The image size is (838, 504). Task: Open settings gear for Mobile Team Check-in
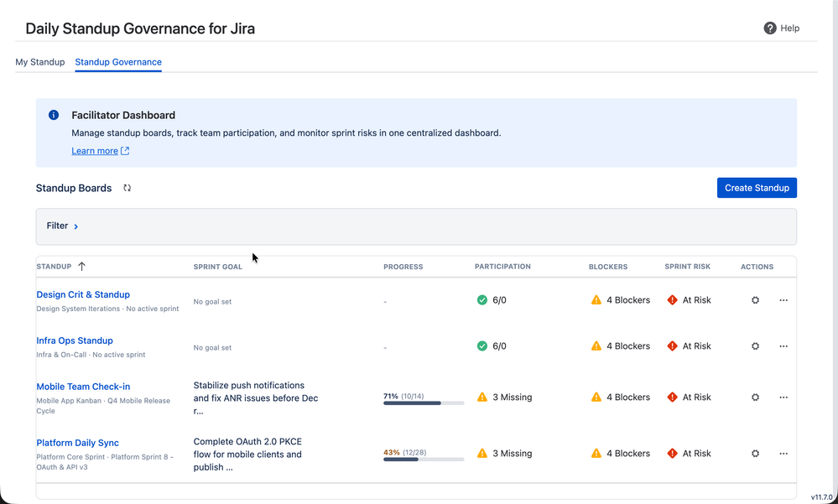[x=755, y=397]
